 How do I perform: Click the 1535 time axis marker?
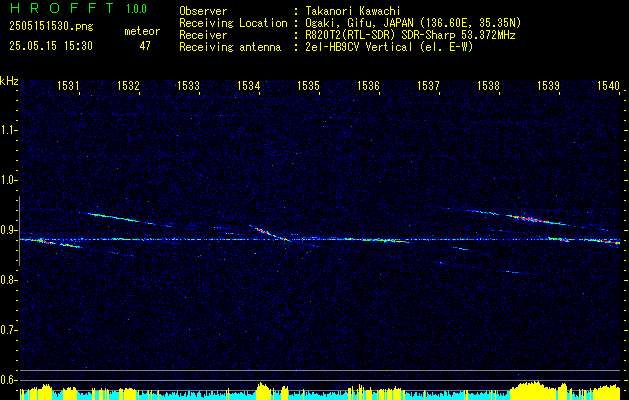(x=308, y=85)
